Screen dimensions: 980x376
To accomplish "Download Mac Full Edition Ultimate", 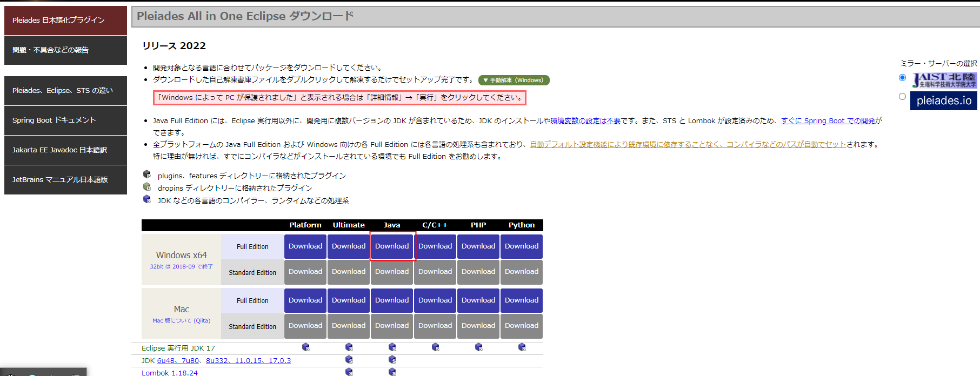I will tap(349, 300).
